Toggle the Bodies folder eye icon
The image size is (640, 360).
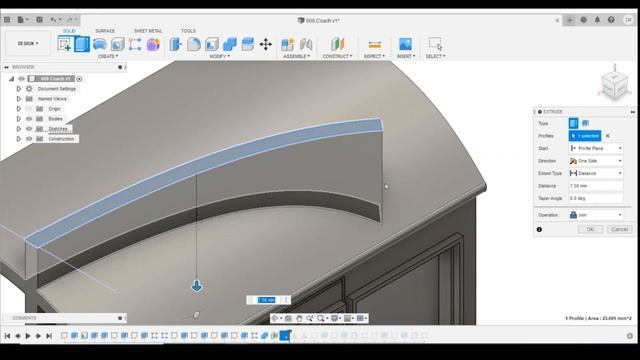click(x=29, y=119)
